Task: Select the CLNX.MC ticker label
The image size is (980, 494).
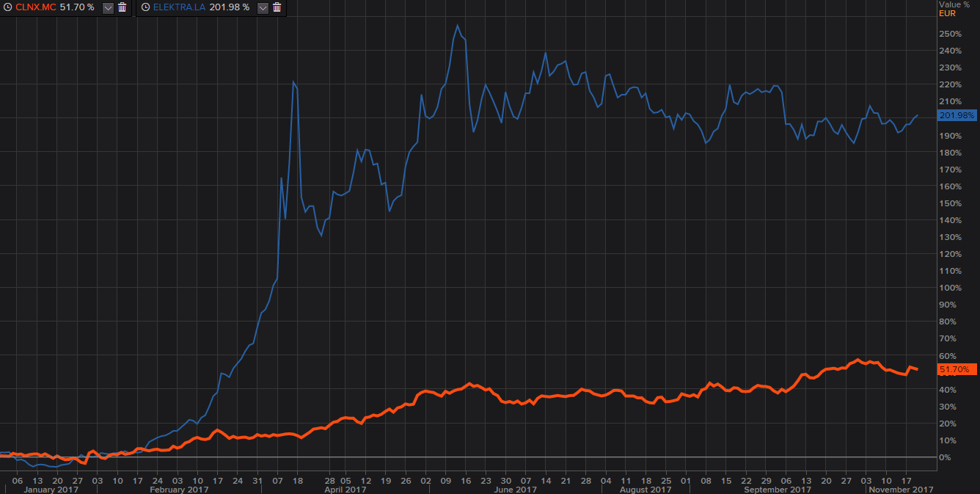Action: tap(36, 7)
